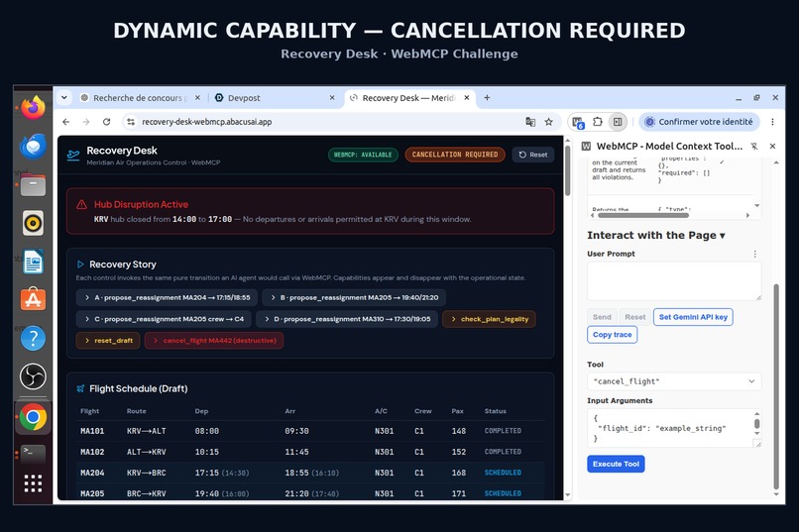
Task: Toggle the Chrome side panel icon
Action: point(618,122)
